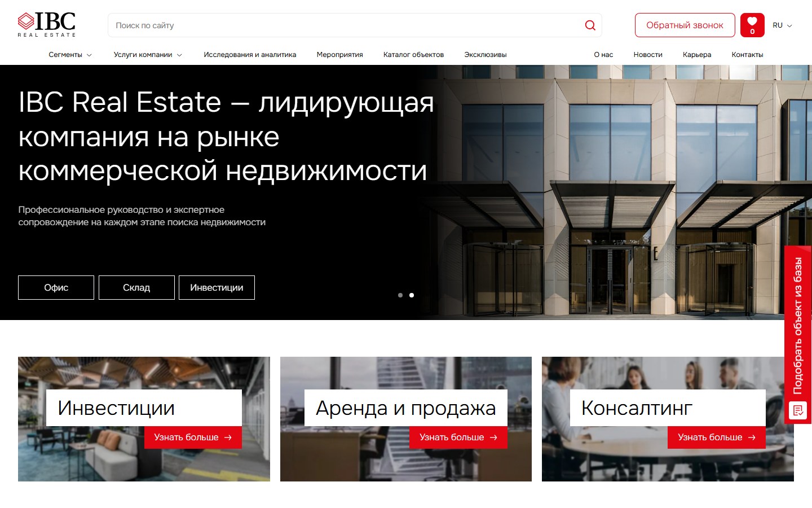Open the Мероприятия menu item

tap(339, 55)
